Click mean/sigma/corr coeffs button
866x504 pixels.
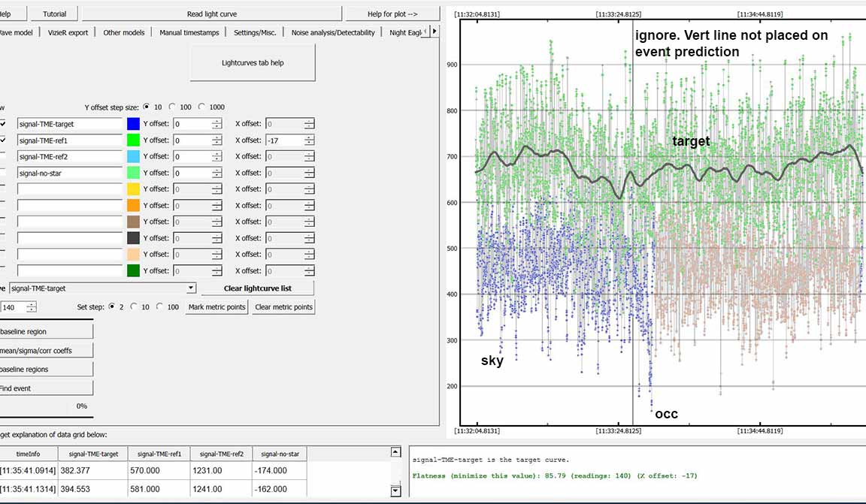pos(46,351)
